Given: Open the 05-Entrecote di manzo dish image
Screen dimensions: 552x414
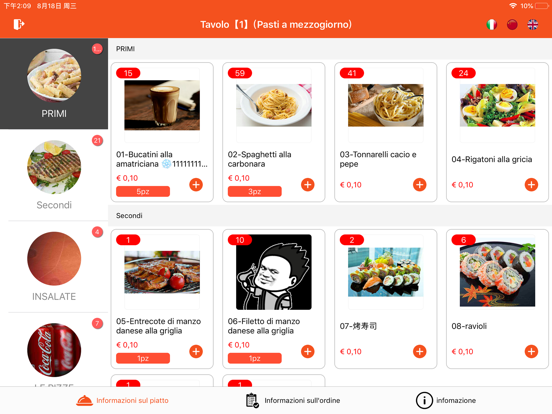Looking at the screenshot, I should pos(162,272).
